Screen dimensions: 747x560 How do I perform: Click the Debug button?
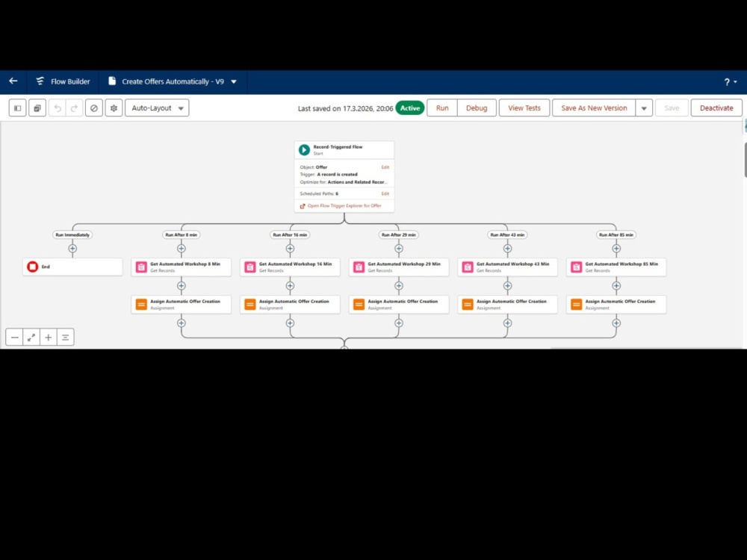477,108
